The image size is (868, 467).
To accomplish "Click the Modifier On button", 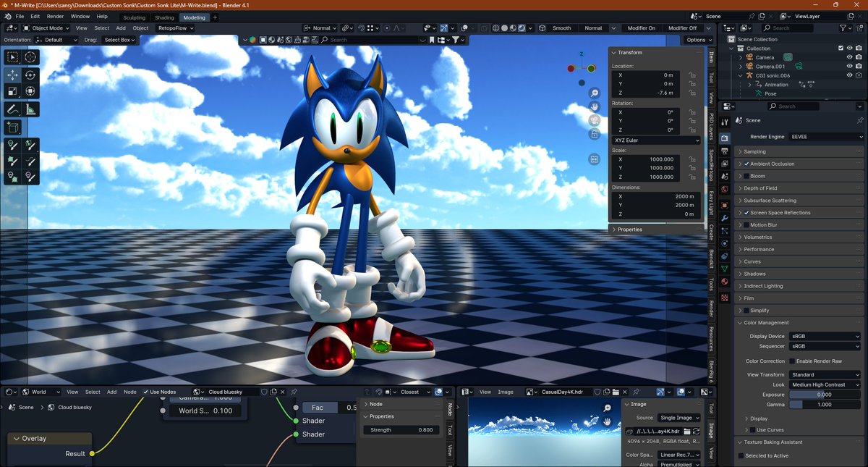I will [x=642, y=28].
